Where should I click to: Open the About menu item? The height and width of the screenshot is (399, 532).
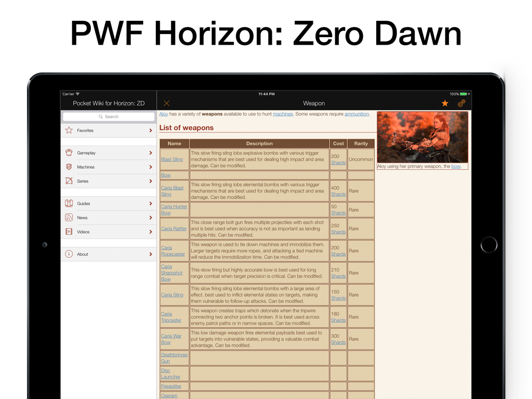coord(109,254)
